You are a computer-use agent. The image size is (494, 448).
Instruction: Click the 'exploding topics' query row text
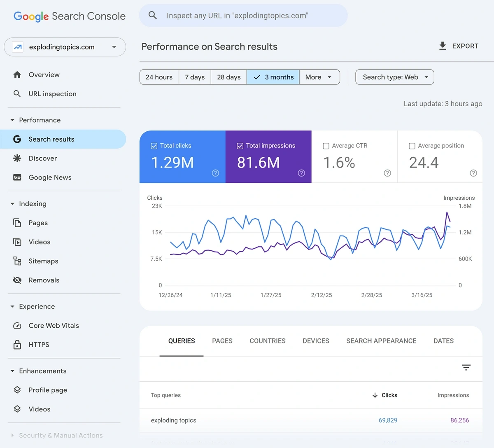pos(174,420)
